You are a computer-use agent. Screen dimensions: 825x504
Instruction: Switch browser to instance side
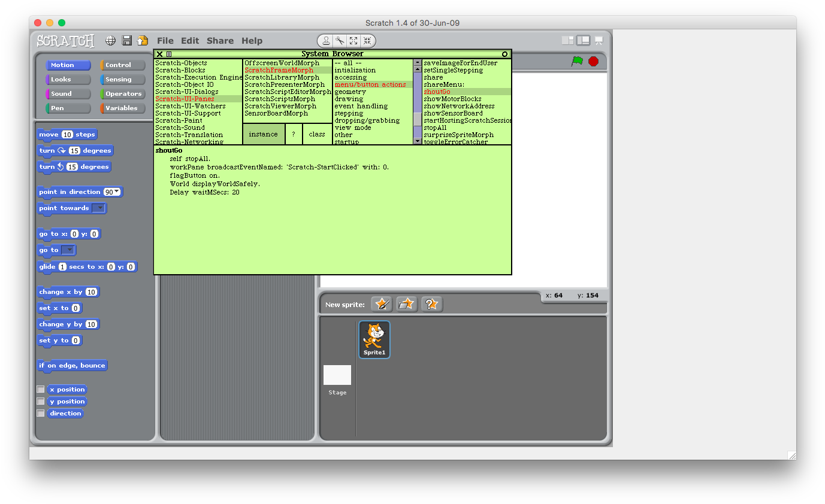click(264, 134)
